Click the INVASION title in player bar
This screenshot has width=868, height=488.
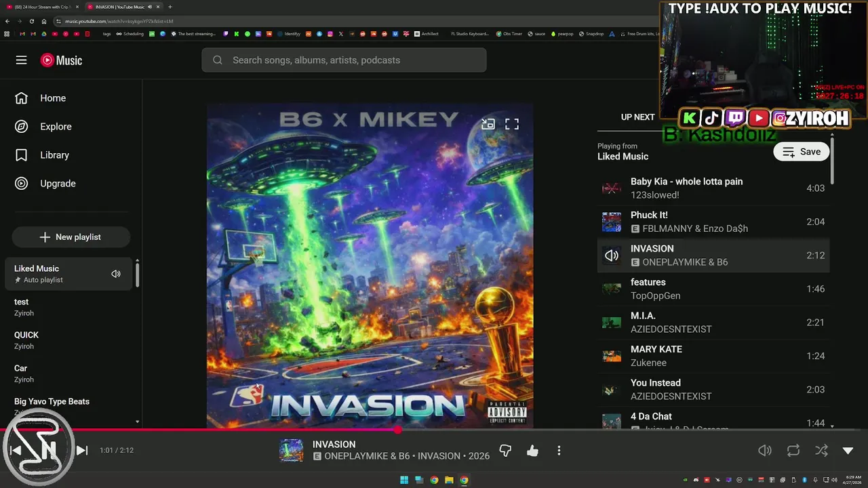(x=334, y=445)
